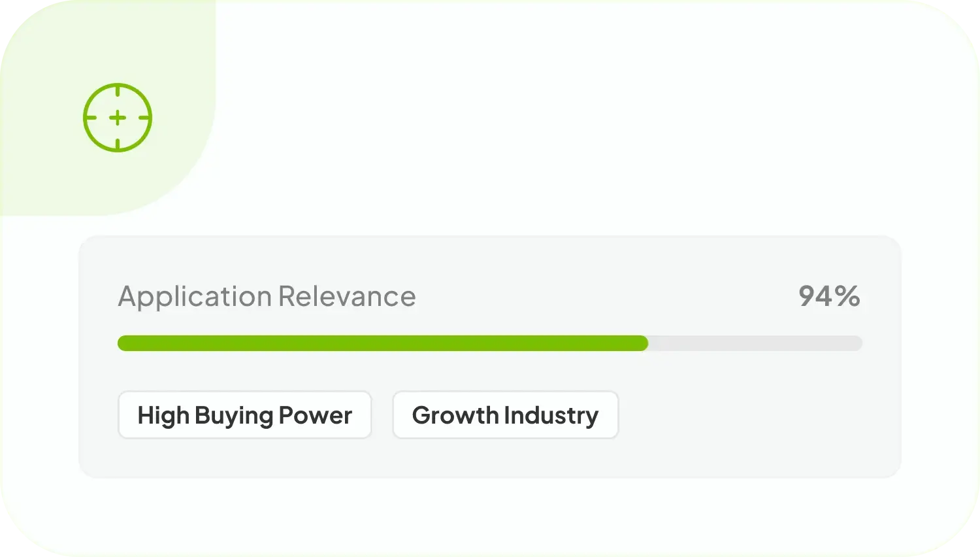Click the word "Application" in the card heading
The width and height of the screenshot is (980, 557).
[x=194, y=297]
